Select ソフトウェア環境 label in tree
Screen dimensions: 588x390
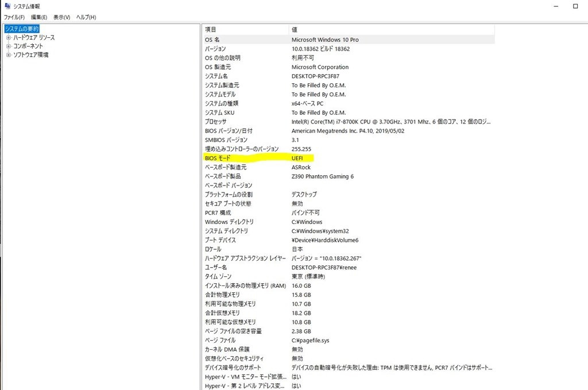(x=31, y=55)
